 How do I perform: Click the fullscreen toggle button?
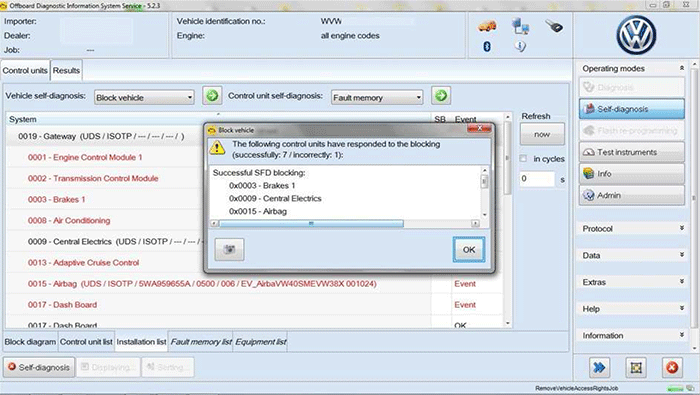coord(636,367)
